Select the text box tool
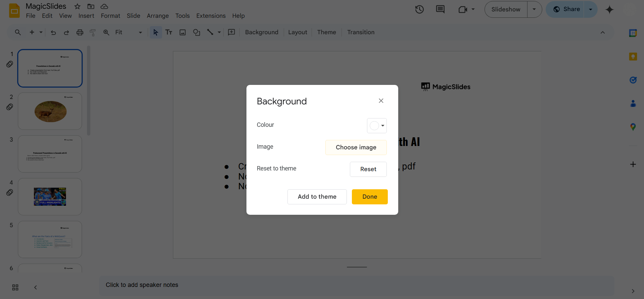644x299 pixels. 169,32
